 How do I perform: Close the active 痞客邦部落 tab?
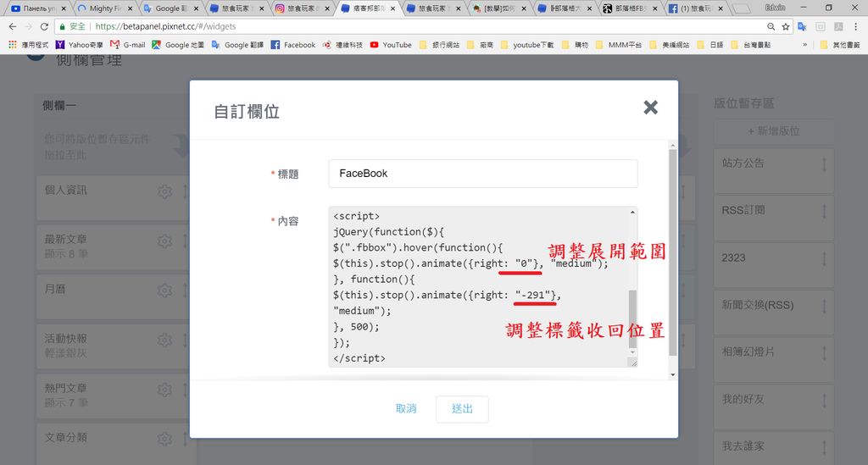click(x=393, y=8)
